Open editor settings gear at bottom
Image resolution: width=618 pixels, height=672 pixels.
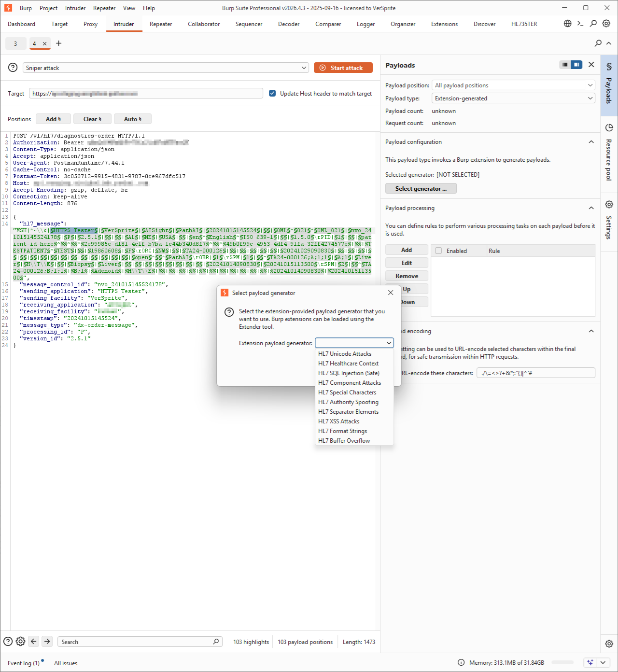click(20, 642)
